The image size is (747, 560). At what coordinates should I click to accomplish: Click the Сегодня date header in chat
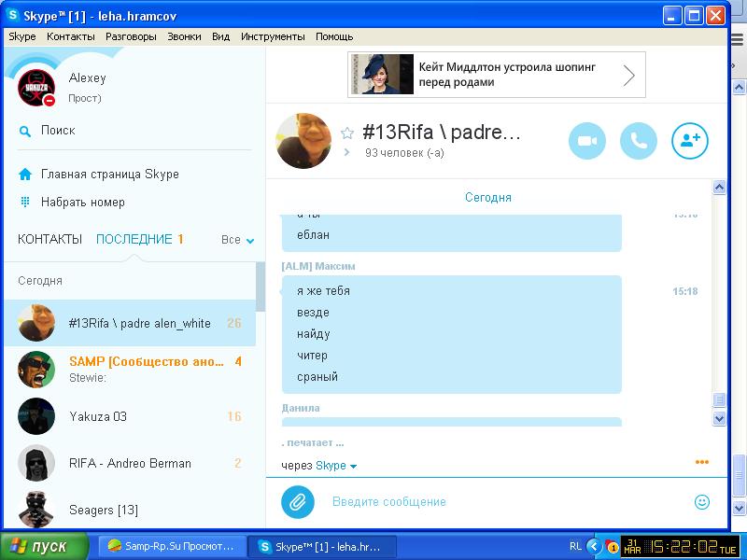[488, 197]
